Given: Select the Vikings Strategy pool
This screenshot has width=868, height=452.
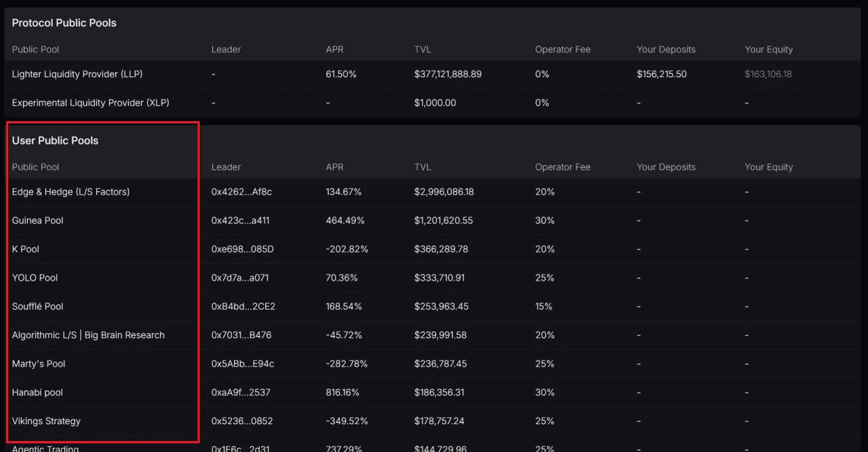Looking at the screenshot, I should coord(46,421).
